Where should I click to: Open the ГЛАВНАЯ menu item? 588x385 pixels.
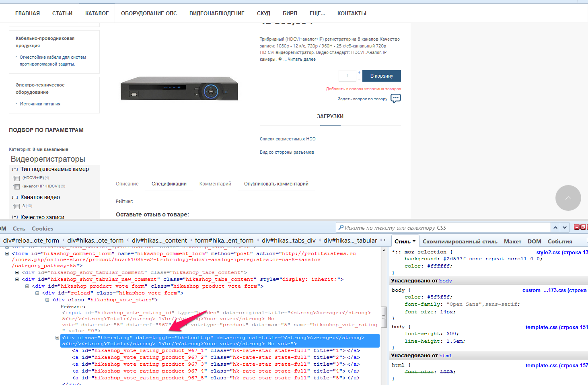tap(27, 13)
